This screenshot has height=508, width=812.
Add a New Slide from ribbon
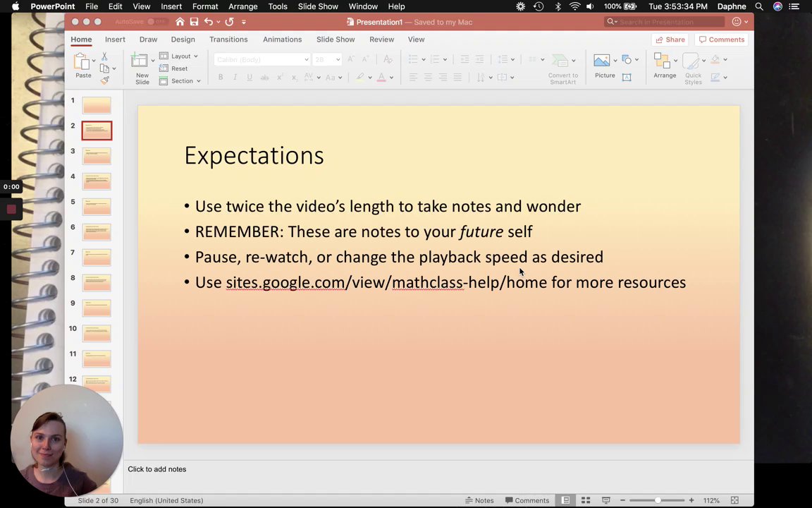140,68
